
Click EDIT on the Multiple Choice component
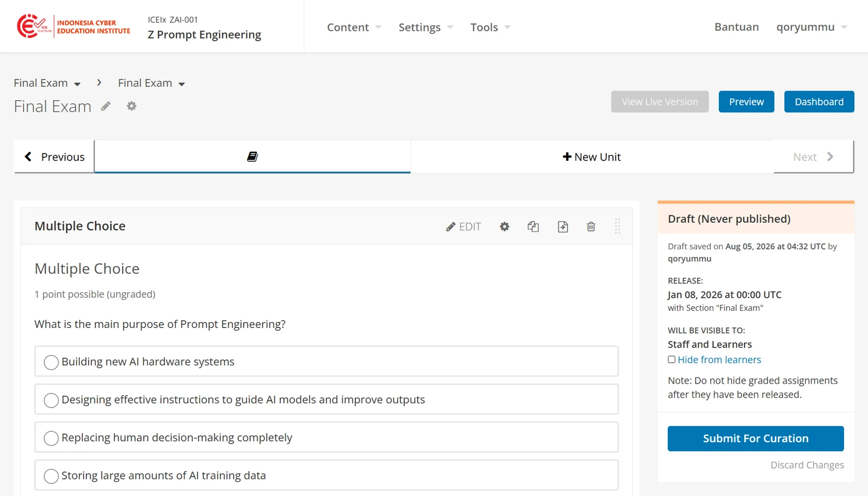tap(464, 227)
